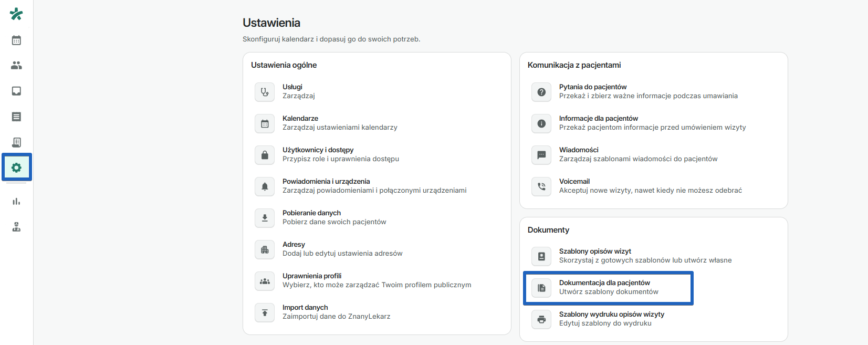Image resolution: width=868 pixels, height=345 pixels.
Task: Click the lock icon for Użytkownicy i dostępy
Action: 265,155
